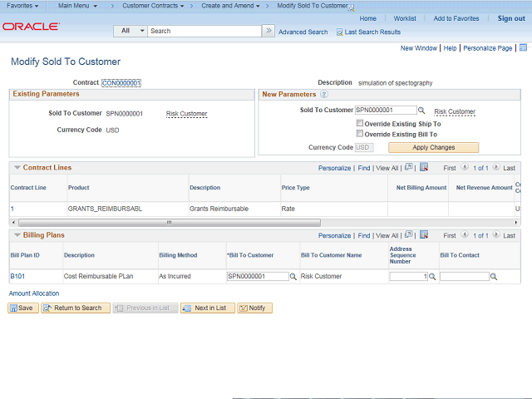Image resolution: width=532 pixels, height=399 pixels.
Task: Open the All search category dropdown
Action: (x=131, y=31)
